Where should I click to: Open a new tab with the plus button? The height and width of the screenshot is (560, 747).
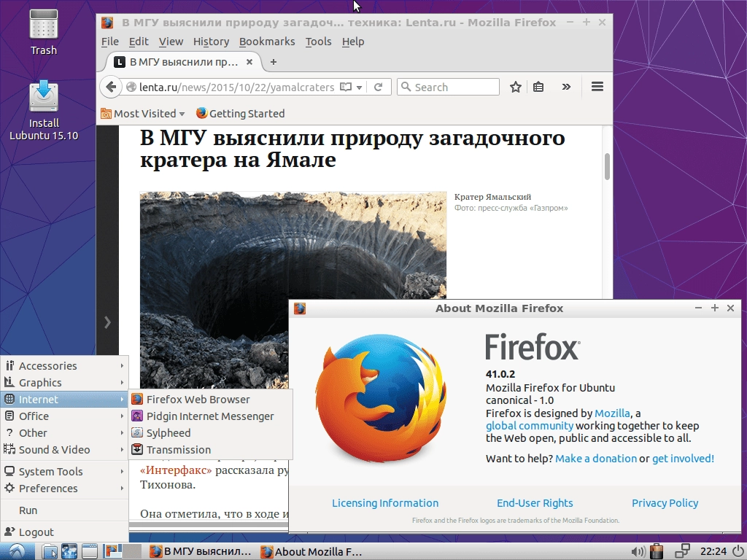point(274,62)
